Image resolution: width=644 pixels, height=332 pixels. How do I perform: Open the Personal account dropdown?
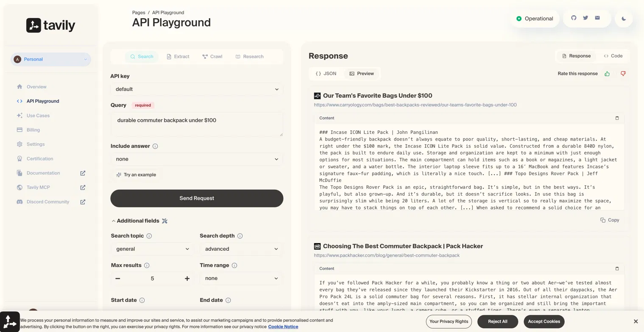[51, 59]
